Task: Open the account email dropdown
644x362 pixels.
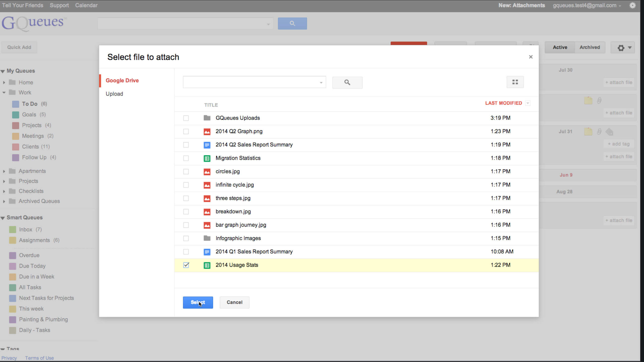Action: pyautogui.click(x=620, y=6)
